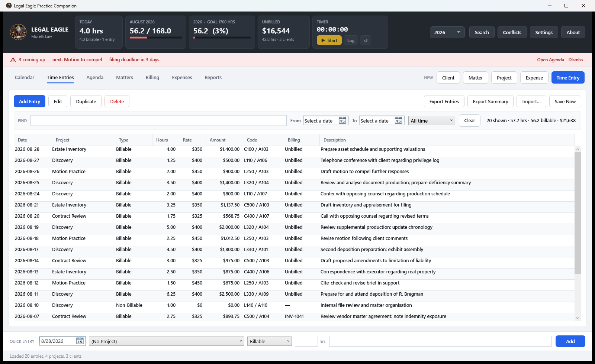Start the timer
The image size is (595, 364).
click(329, 40)
